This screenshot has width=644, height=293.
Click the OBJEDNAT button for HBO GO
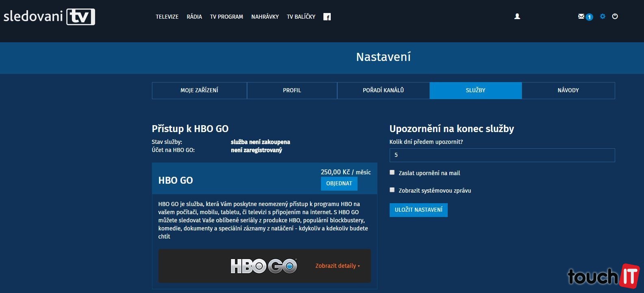pos(339,183)
